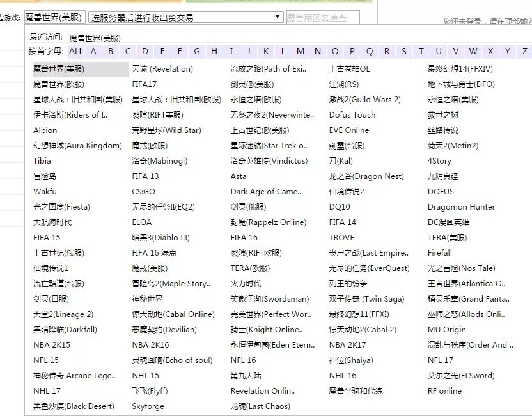Image resolution: width=532 pixels, height=416 pixels.
Task: Choose 4Story game entry
Action: (439, 160)
